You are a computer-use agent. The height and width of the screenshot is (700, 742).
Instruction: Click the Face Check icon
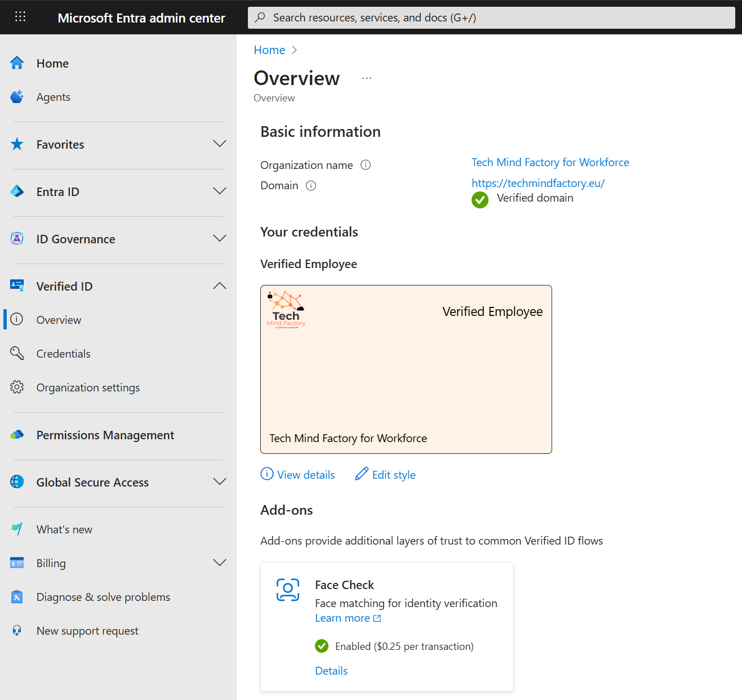288,590
